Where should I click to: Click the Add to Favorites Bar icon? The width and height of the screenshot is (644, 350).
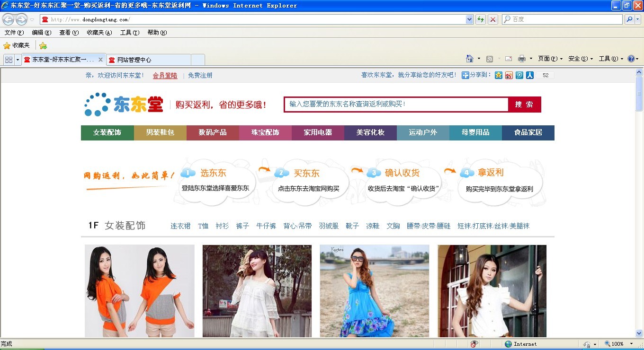pyautogui.click(x=43, y=45)
